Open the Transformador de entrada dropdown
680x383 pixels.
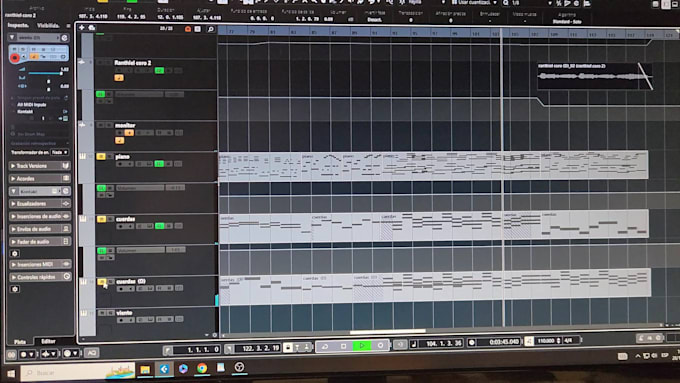pyautogui.click(x=59, y=153)
